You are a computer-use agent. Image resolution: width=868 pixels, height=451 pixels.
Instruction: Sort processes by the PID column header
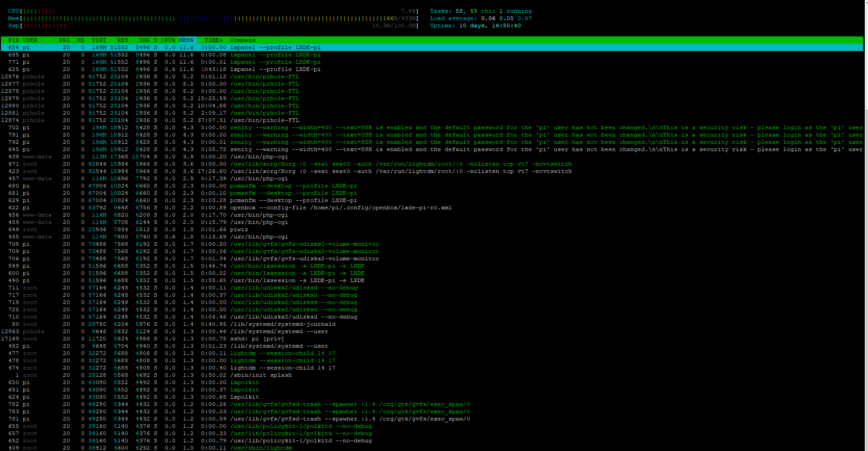coord(14,40)
